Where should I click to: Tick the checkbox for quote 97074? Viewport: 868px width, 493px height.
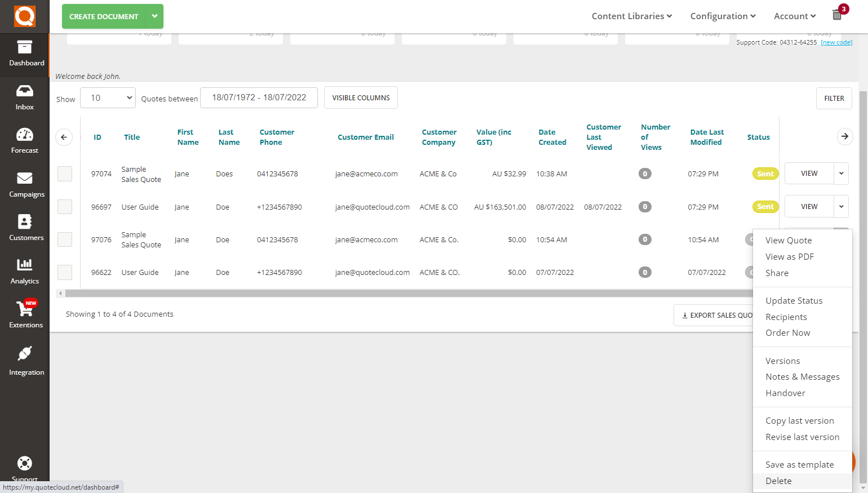[x=64, y=174]
